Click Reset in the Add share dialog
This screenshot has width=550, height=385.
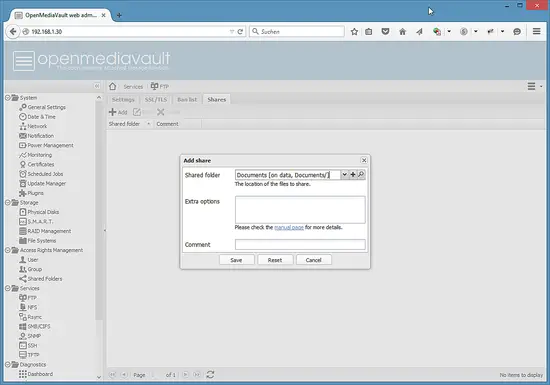(275, 260)
